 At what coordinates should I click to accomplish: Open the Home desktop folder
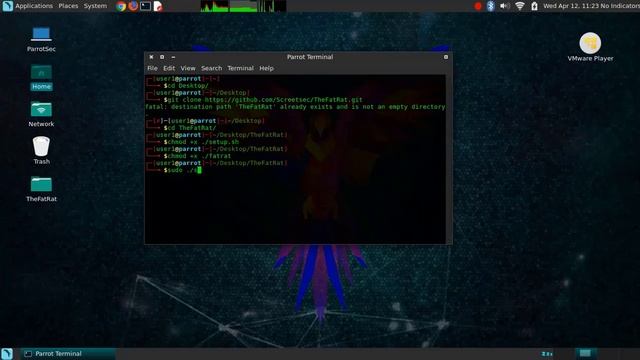[41, 78]
